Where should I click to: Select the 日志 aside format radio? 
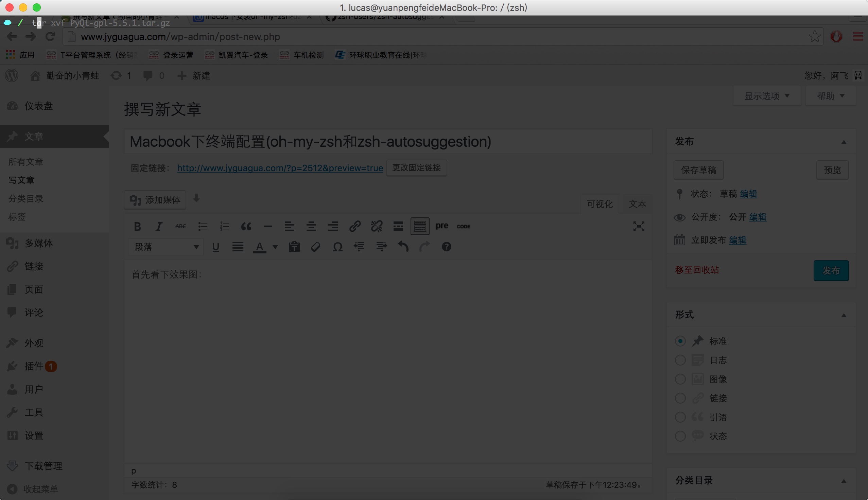click(x=680, y=360)
